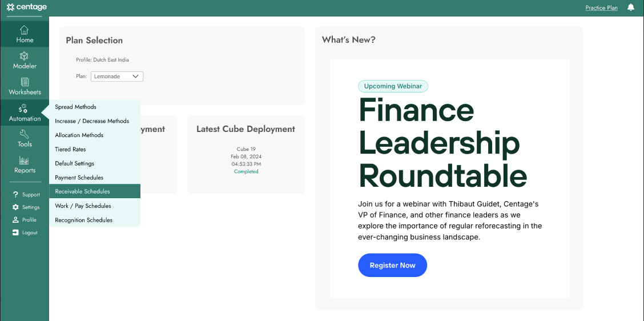This screenshot has height=321, width=644.
Task: Open the Practice Plan link
Action: 601,8
